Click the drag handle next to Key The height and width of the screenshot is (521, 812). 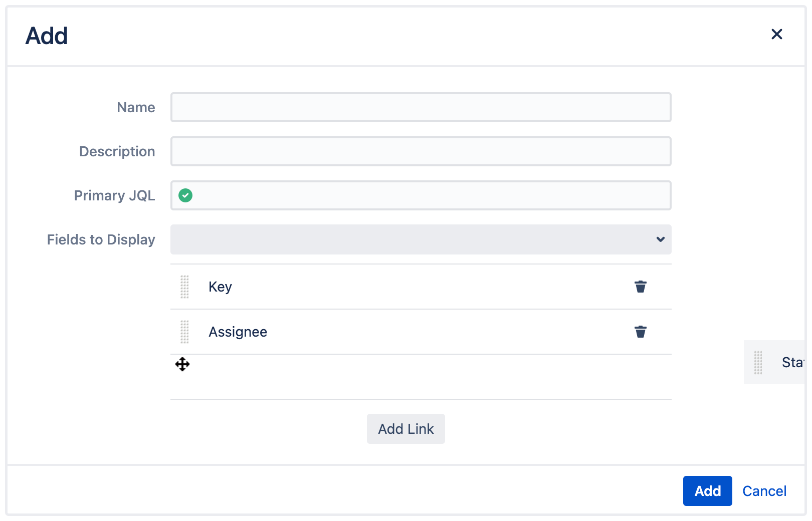click(184, 287)
